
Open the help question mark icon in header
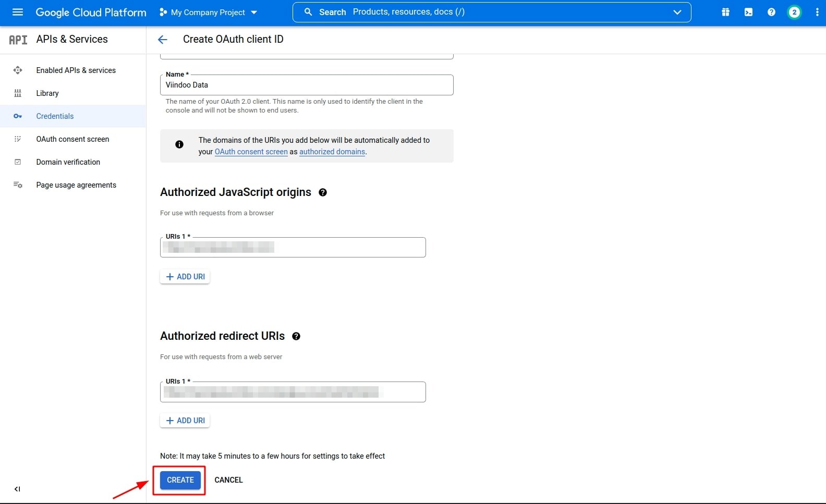(x=771, y=12)
